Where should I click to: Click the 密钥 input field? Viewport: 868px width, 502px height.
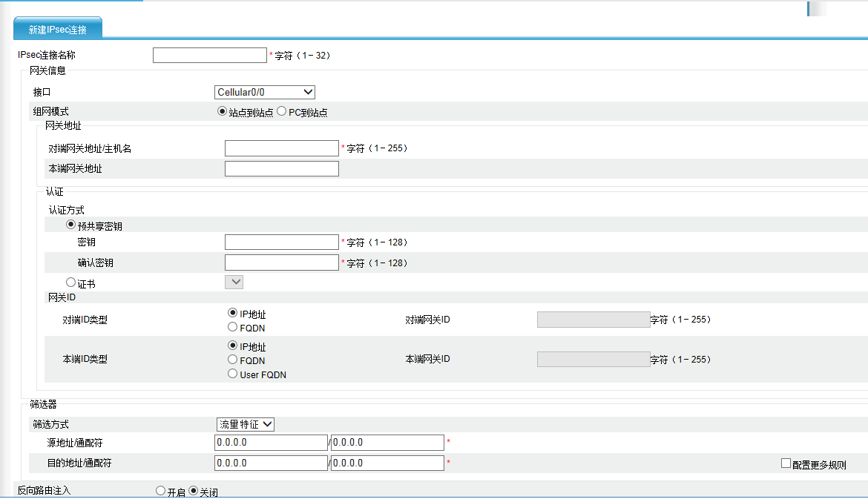[x=281, y=242]
